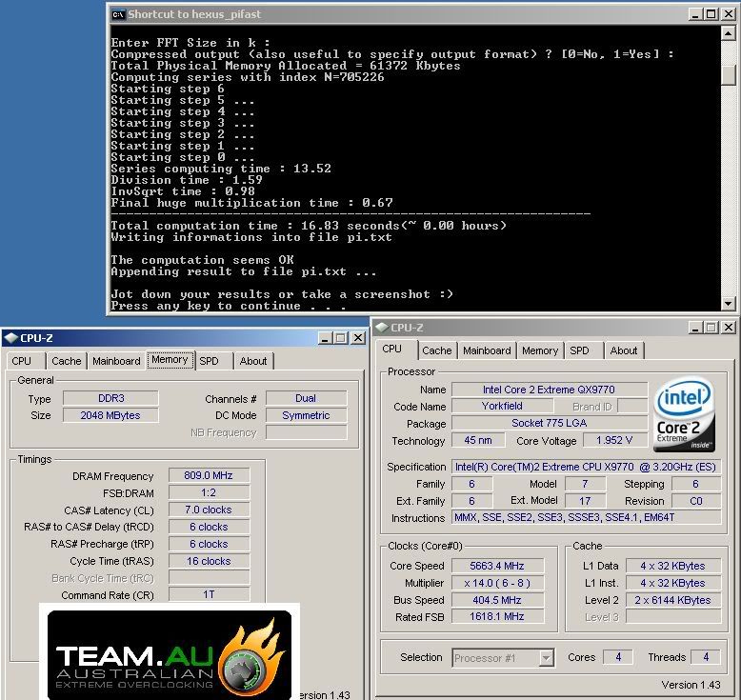Open About tab in left CPU-Z window
Image resolution: width=741 pixels, height=700 pixels.
point(253,361)
